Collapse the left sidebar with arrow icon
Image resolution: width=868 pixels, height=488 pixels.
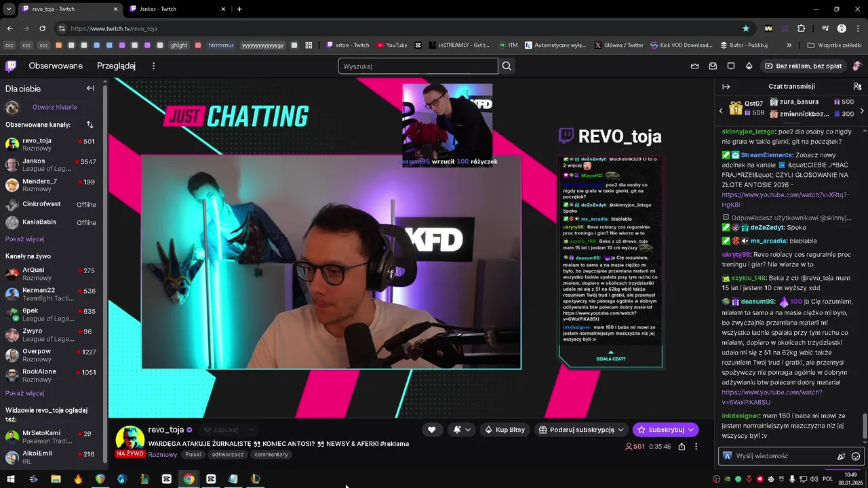[90, 88]
